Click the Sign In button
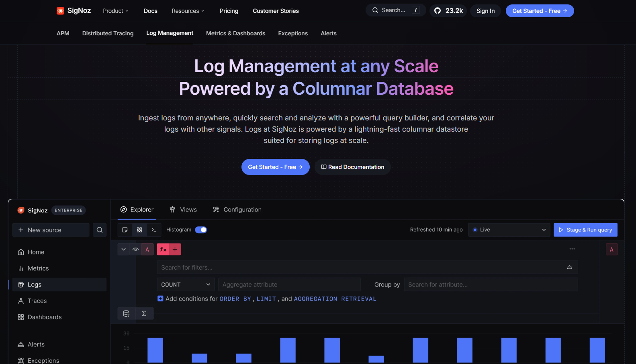The image size is (636, 364). coord(485,11)
